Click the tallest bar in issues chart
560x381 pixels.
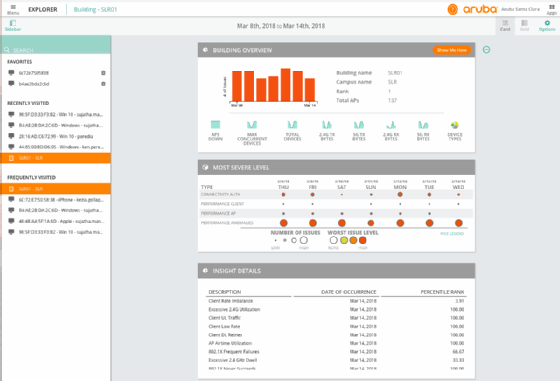pyautogui.click(x=285, y=85)
